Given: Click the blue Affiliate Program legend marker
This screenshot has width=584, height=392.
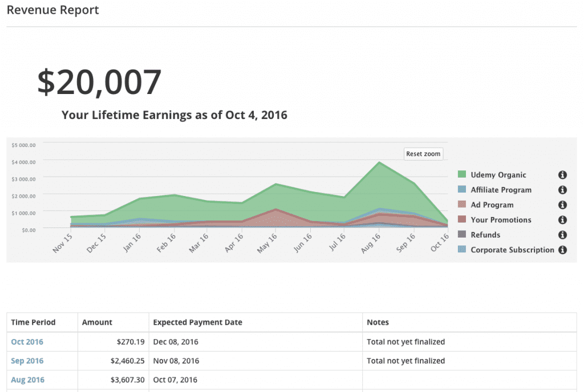Looking at the screenshot, I should tap(461, 189).
